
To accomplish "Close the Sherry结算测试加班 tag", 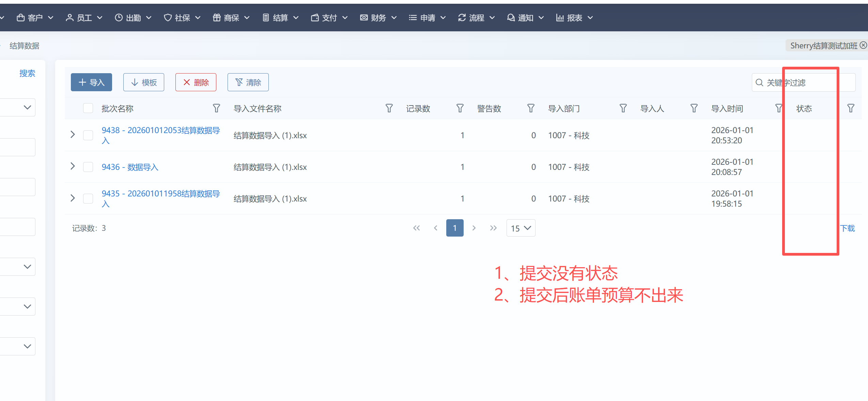I will point(863,45).
